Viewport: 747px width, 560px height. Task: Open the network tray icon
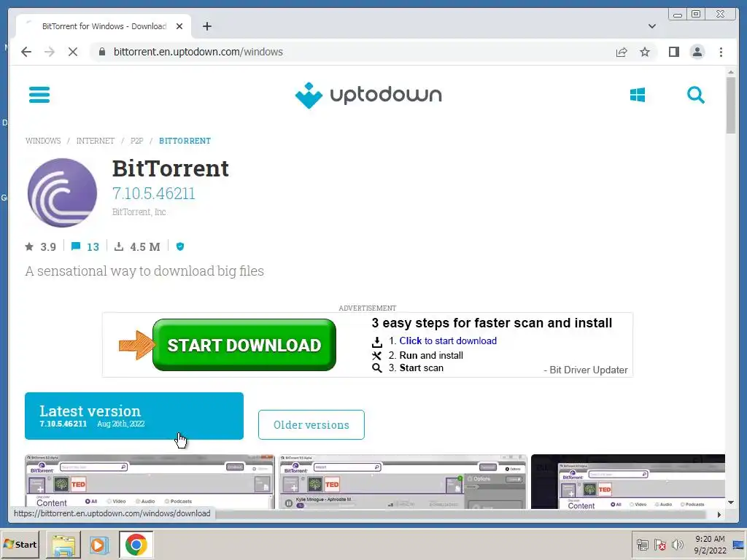click(642, 545)
